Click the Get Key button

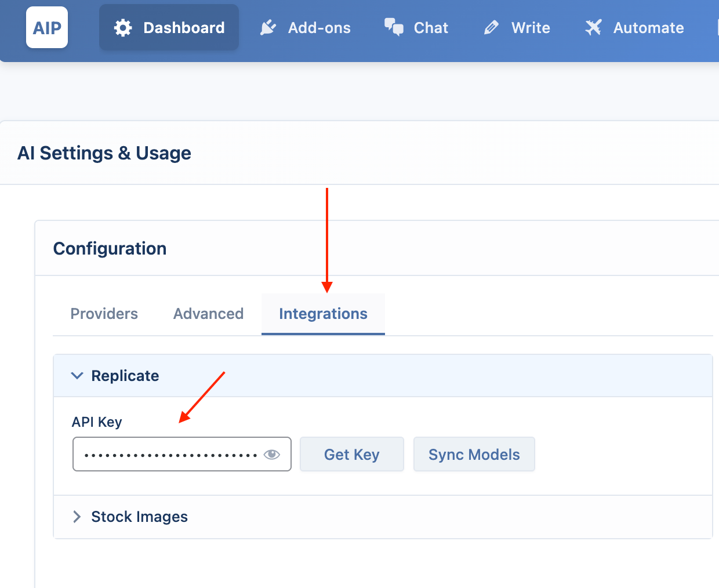point(352,454)
